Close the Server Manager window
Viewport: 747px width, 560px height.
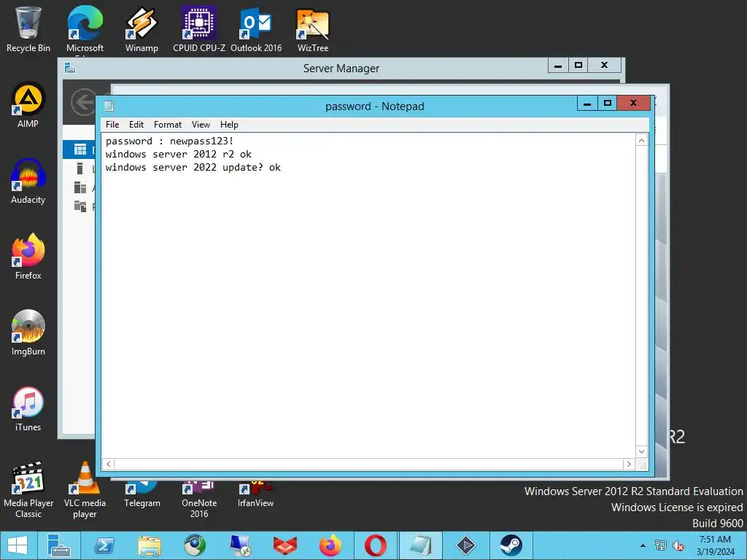pyautogui.click(x=604, y=65)
